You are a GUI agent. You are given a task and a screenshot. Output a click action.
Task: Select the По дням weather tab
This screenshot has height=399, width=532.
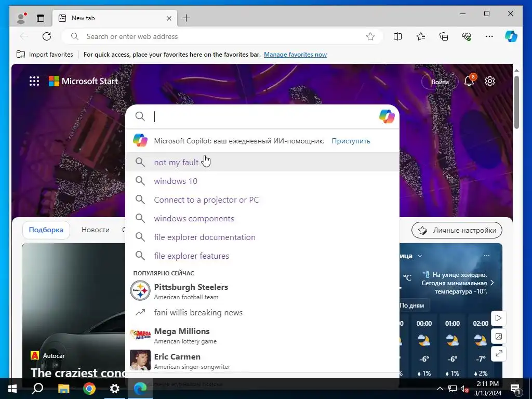pos(412,305)
